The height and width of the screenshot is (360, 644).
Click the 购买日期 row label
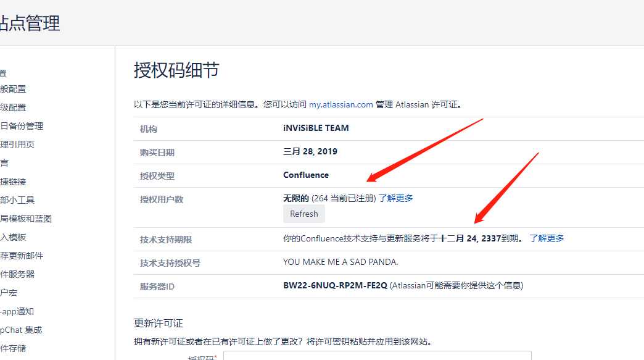coord(157,153)
